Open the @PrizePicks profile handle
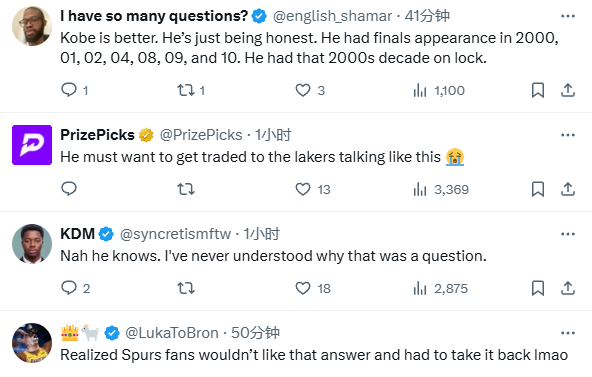Image resolution: width=592 pixels, height=377 pixels. click(x=201, y=135)
